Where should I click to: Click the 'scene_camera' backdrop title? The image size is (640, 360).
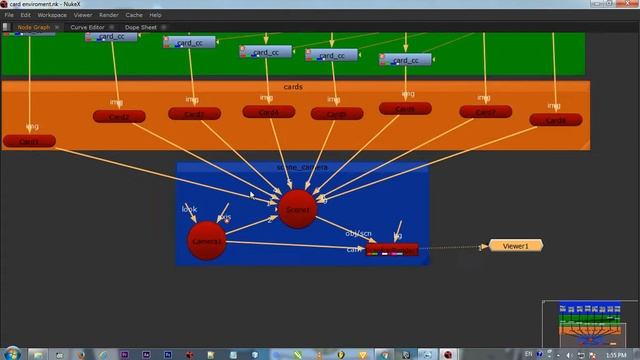[x=302, y=167]
